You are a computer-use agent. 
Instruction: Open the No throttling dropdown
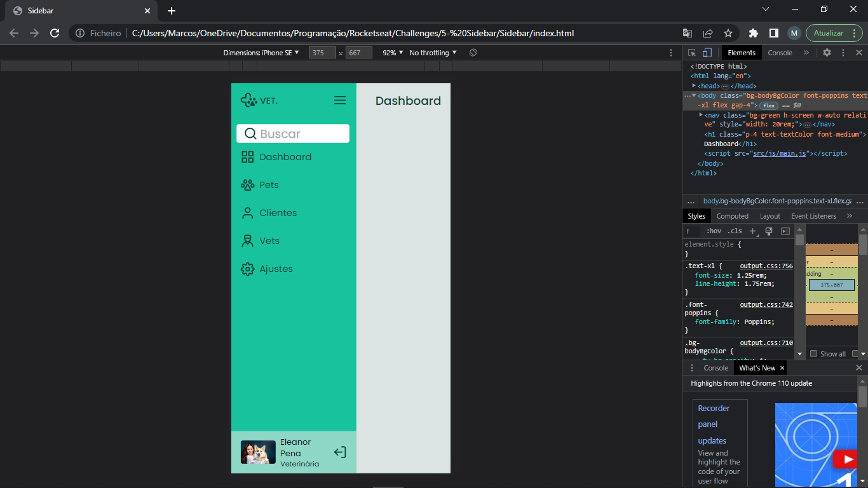tap(431, 53)
